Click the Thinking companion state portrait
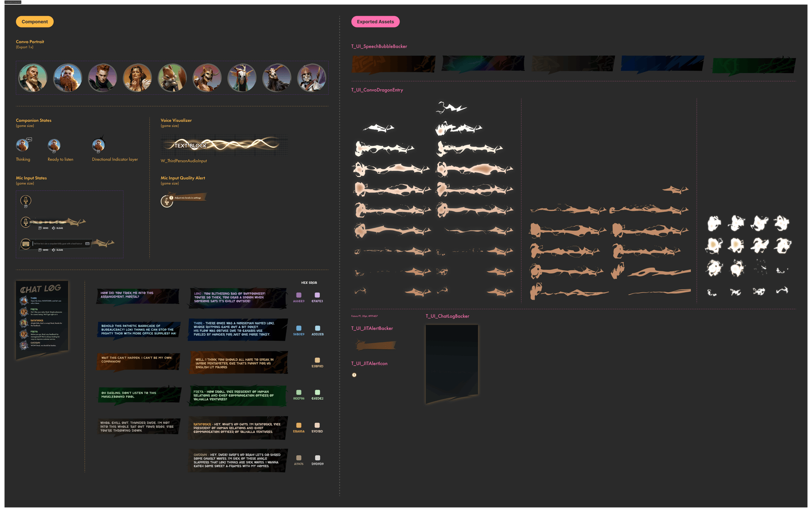Image resolution: width=812 pixels, height=512 pixels. click(22, 145)
